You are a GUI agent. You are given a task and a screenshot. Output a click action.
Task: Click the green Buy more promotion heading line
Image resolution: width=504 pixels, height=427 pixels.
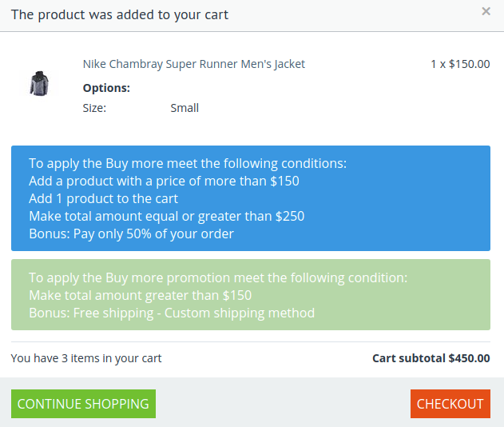218,277
